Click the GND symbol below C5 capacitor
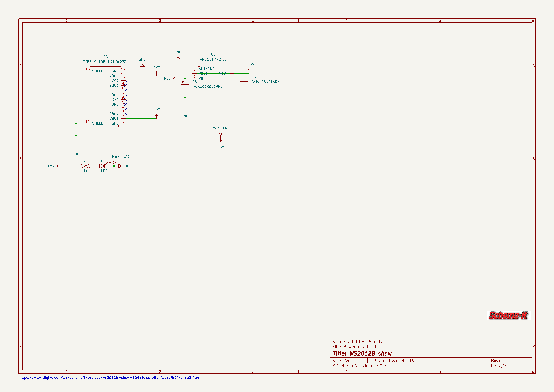The height and width of the screenshot is (392, 554). 185,110
